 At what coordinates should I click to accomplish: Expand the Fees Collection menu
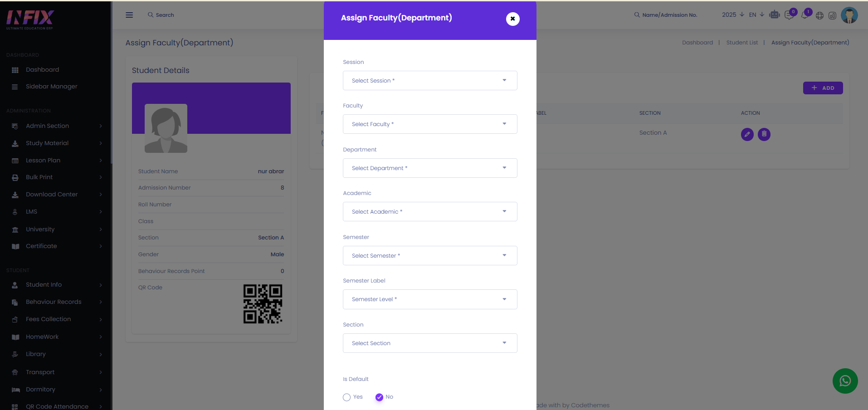[57, 319]
